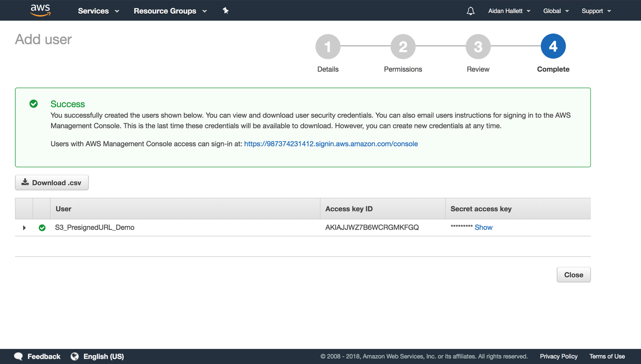Click the S3_PresignedURL_Demo green status icon
This screenshot has height=364, width=641.
42,228
